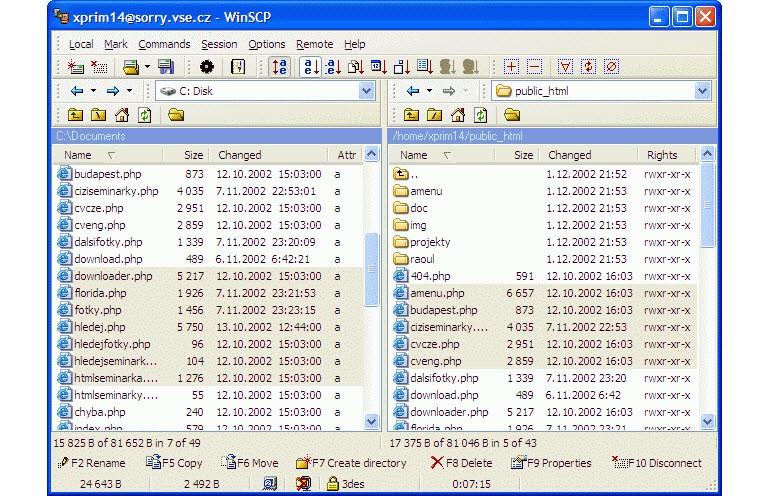Go back in the remote panel history
The height and width of the screenshot is (496, 770).
(x=412, y=91)
